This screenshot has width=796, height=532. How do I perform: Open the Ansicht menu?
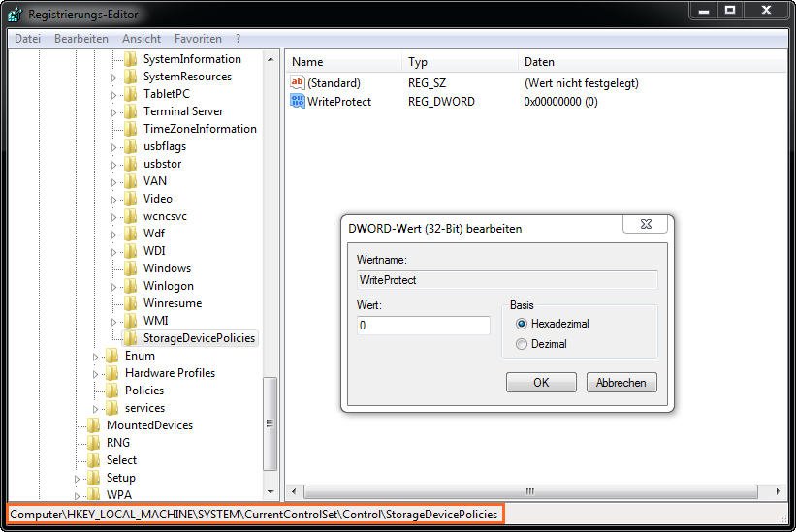coord(142,39)
